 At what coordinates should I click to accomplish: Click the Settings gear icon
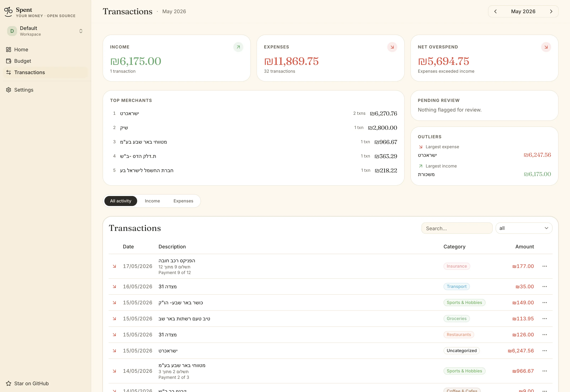point(9,90)
